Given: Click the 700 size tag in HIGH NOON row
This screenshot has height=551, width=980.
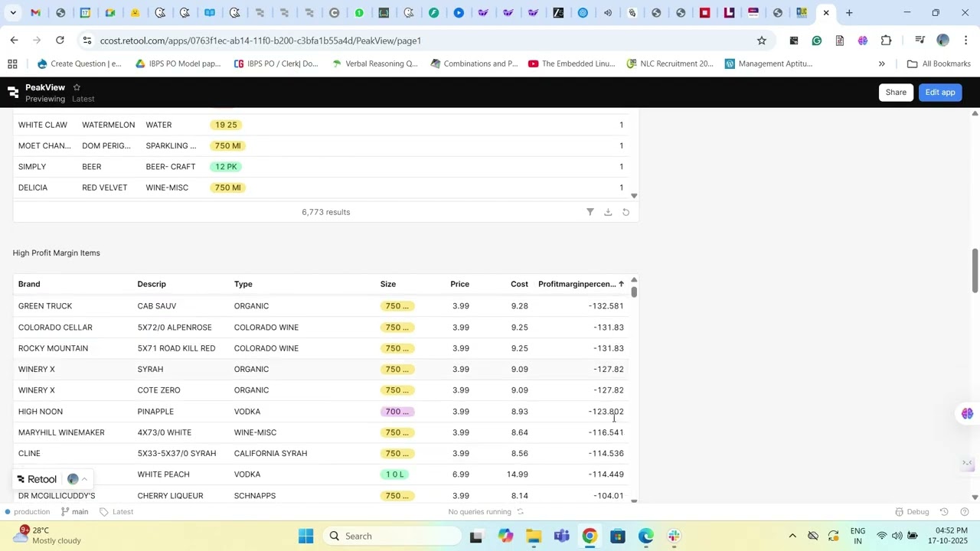Looking at the screenshot, I should [397, 412].
